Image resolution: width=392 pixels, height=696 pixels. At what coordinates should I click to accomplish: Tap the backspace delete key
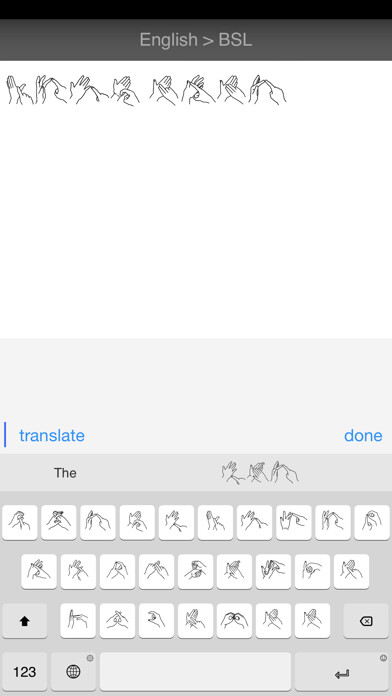[366, 621]
